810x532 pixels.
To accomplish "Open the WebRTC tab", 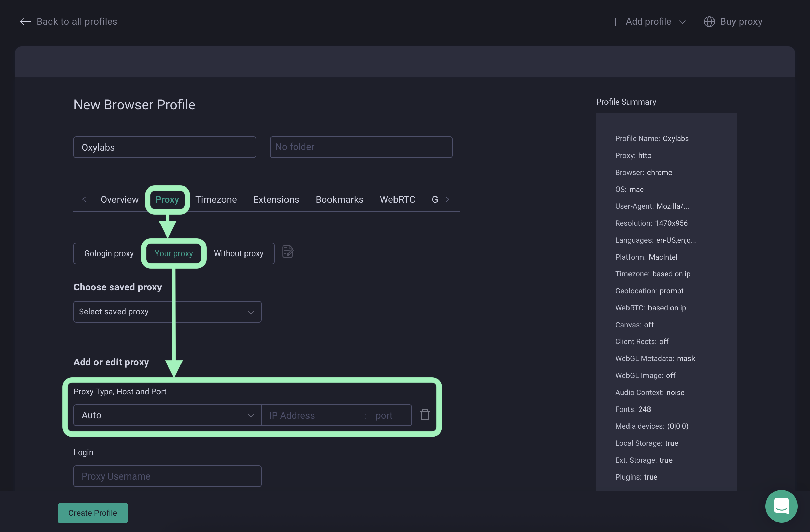I will click(x=397, y=199).
